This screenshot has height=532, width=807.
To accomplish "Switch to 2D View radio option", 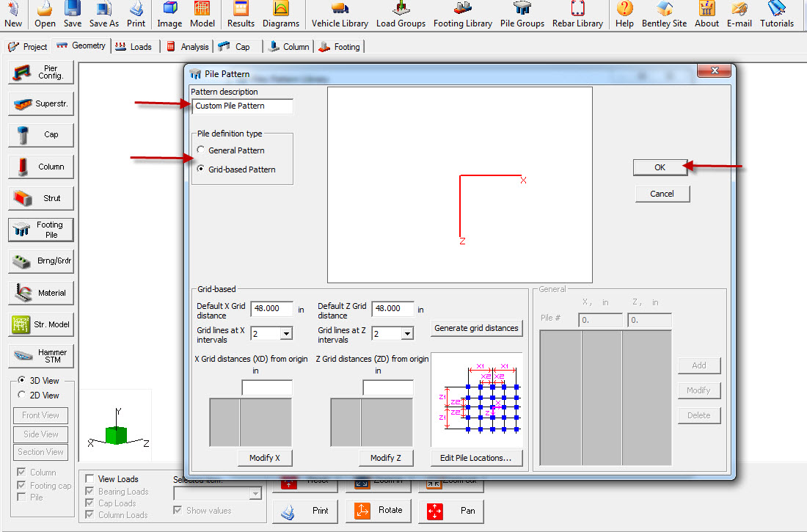I will coord(21,395).
